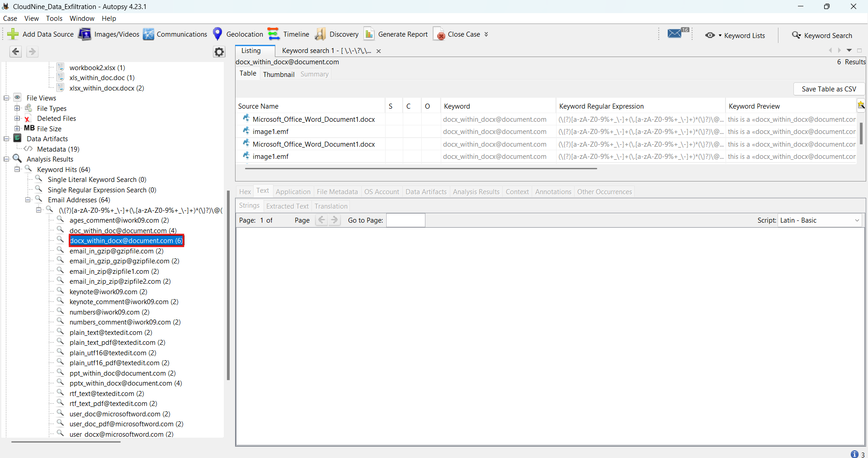Select Single Literal Keyword Search (0)
The image size is (868, 458).
pyautogui.click(x=97, y=180)
